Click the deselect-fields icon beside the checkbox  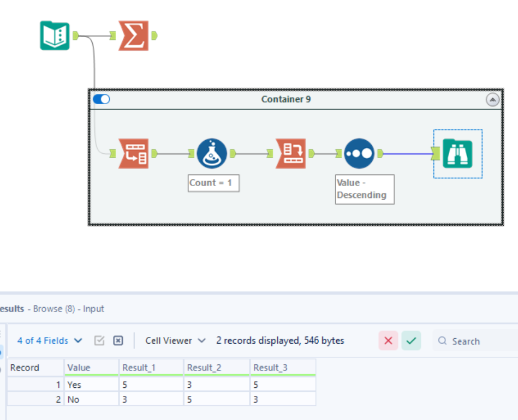(x=117, y=340)
